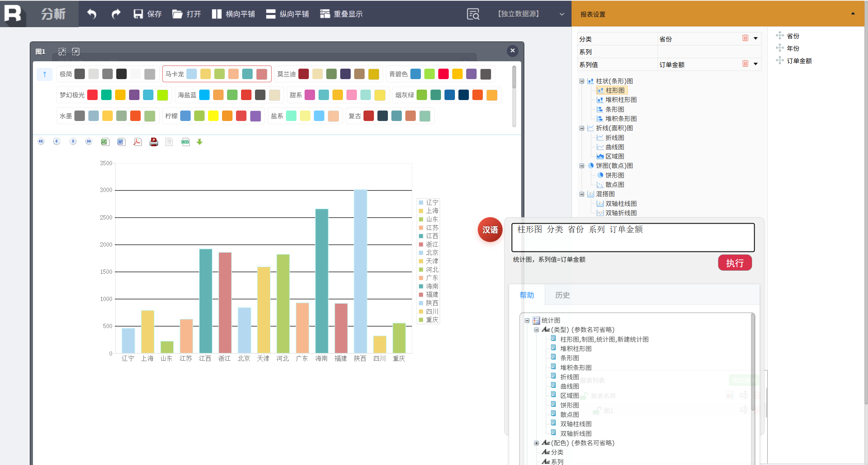Click the undo arrow in top toolbar
This screenshot has width=868, height=465.
pyautogui.click(x=92, y=14)
